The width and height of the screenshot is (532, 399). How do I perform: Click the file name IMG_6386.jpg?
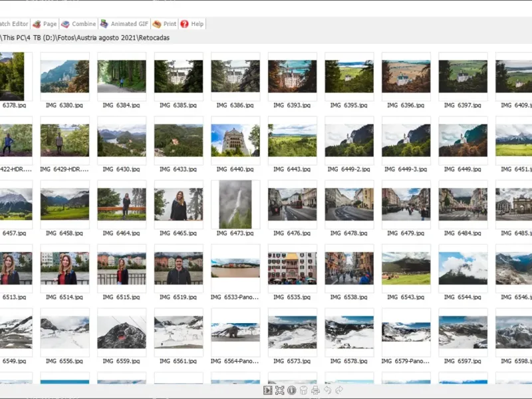[235, 105]
